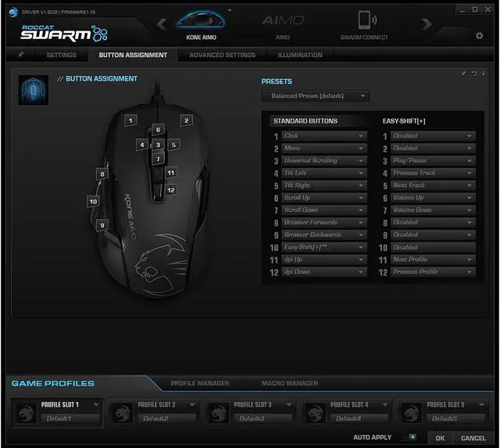Open standard button 3 Universal Scrolling dropdown
500x448 pixels.
pyautogui.click(x=324, y=160)
